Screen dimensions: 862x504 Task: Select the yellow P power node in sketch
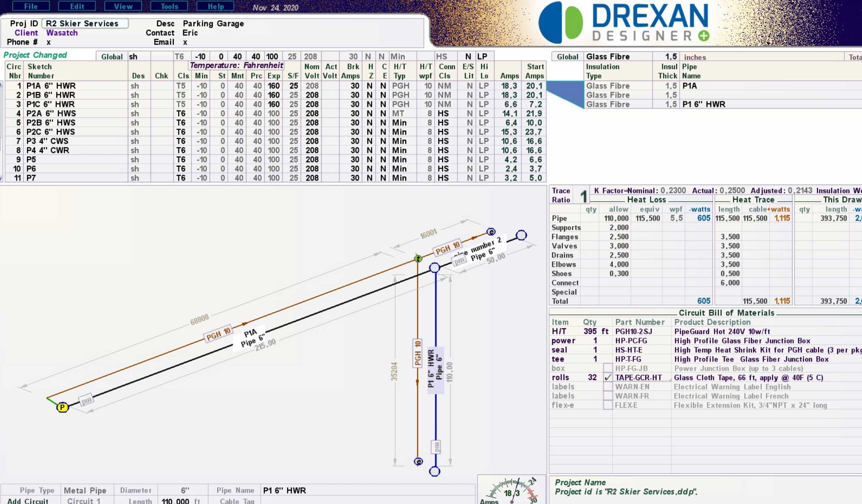point(62,407)
